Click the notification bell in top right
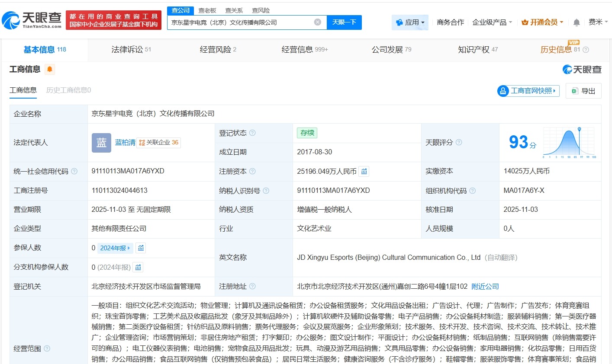 click(x=577, y=22)
